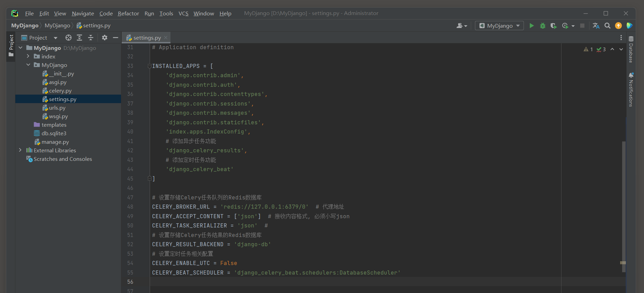Click the stop process icon
Screen dimensions: 644x293
click(x=582, y=26)
